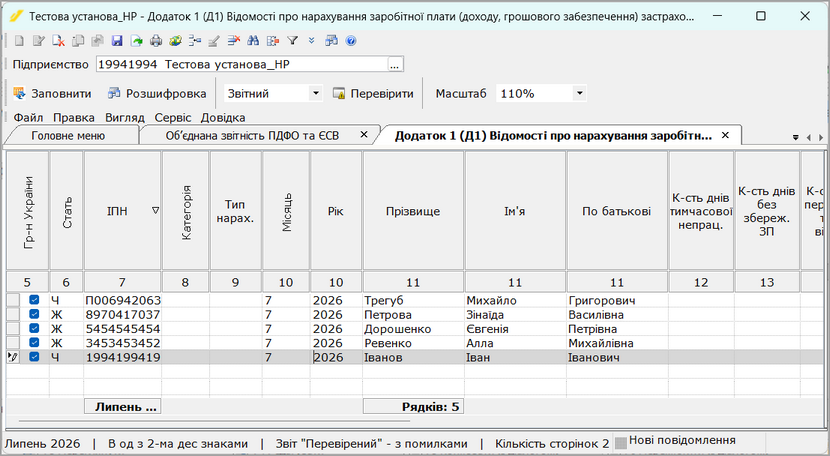Click the paste toolbar icon
The height and width of the screenshot is (456, 830).
[97, 41]
